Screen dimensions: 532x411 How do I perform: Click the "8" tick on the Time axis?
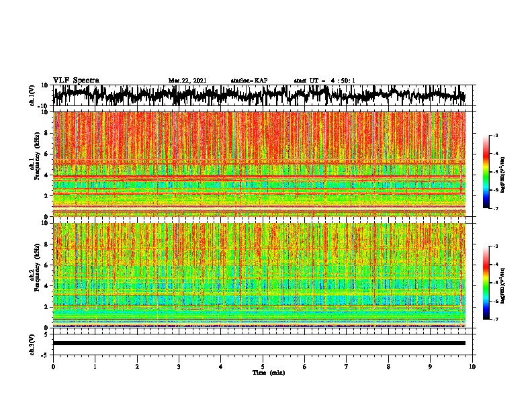pos(388,367)
